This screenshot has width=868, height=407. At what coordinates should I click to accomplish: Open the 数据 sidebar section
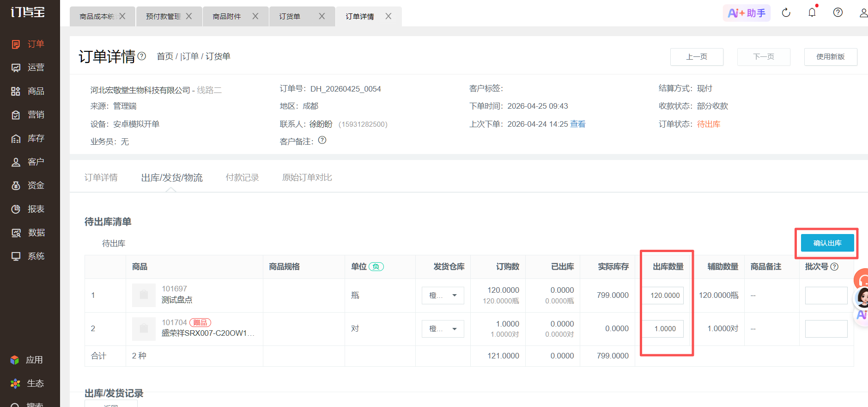[x=28, y=233]
